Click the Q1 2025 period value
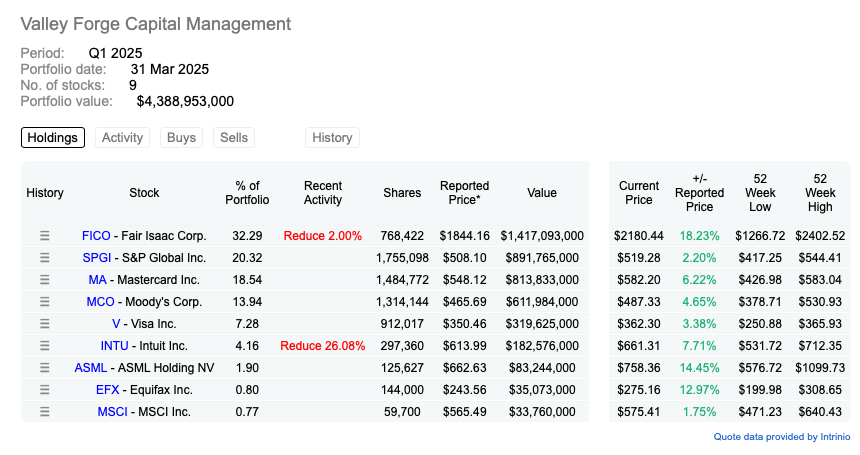Image resolution: width=860 pixels, height=455 pixels. pos(115,53)
